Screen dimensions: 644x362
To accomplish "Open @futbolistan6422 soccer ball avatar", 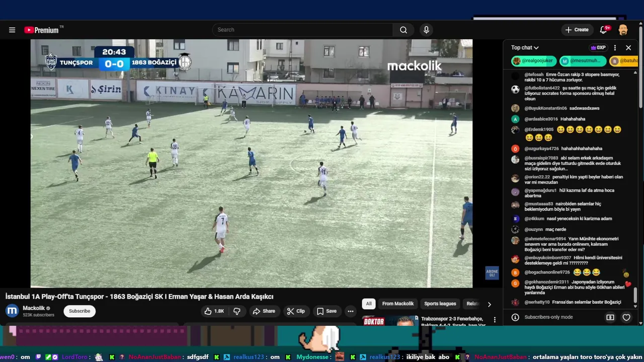I will 515,89.
